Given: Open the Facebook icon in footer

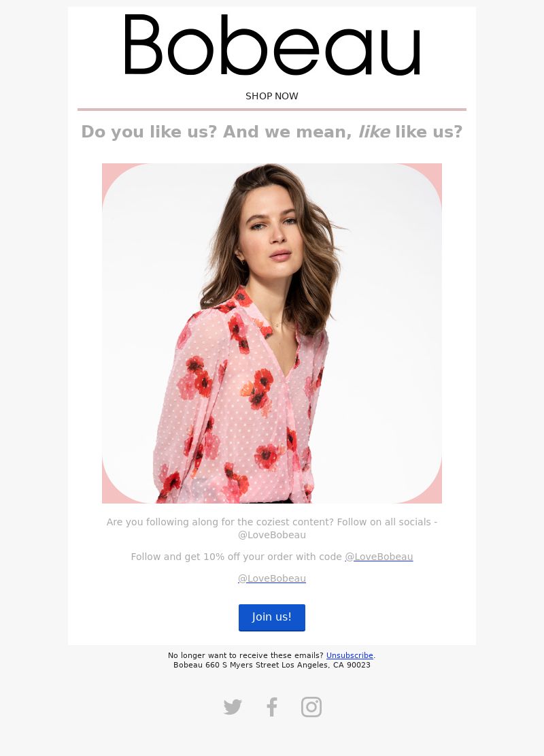Looking at the screenshot, I should point(272,707).
